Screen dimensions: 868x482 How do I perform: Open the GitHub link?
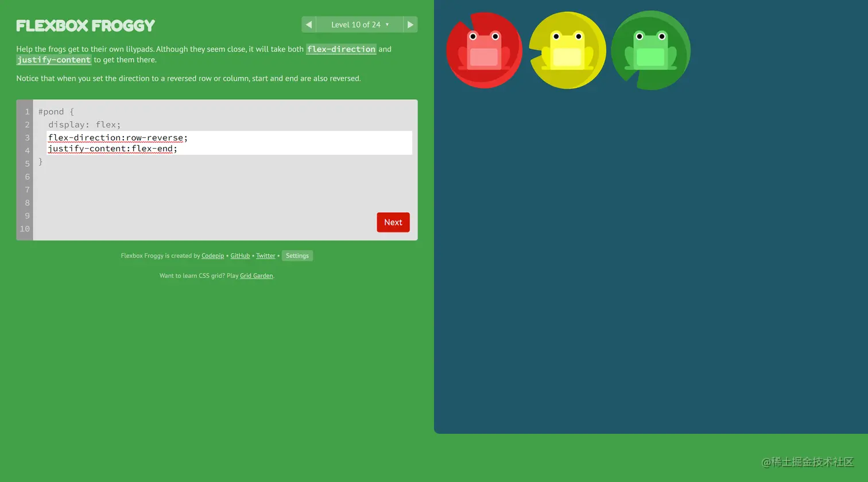tap(240, 256)
